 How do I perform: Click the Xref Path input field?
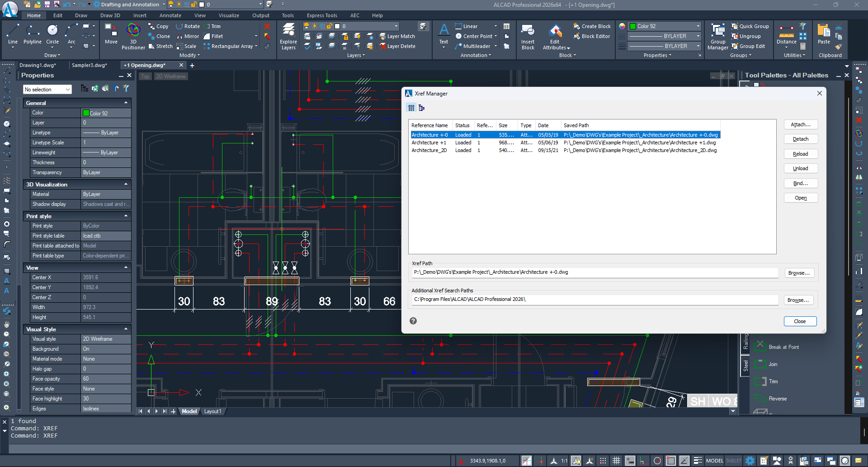(x=594, y=272)
